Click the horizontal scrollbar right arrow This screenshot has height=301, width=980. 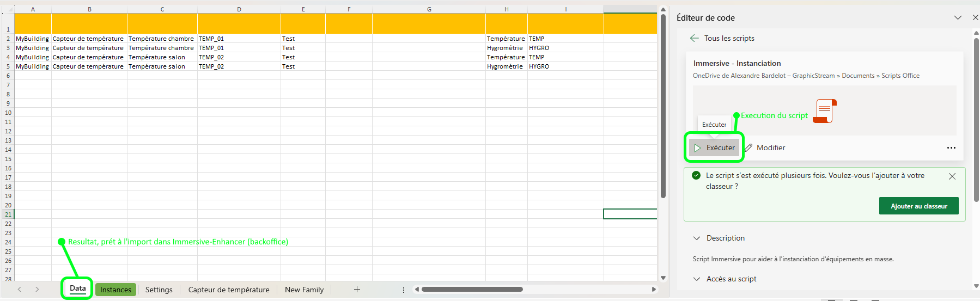(654, 290)
